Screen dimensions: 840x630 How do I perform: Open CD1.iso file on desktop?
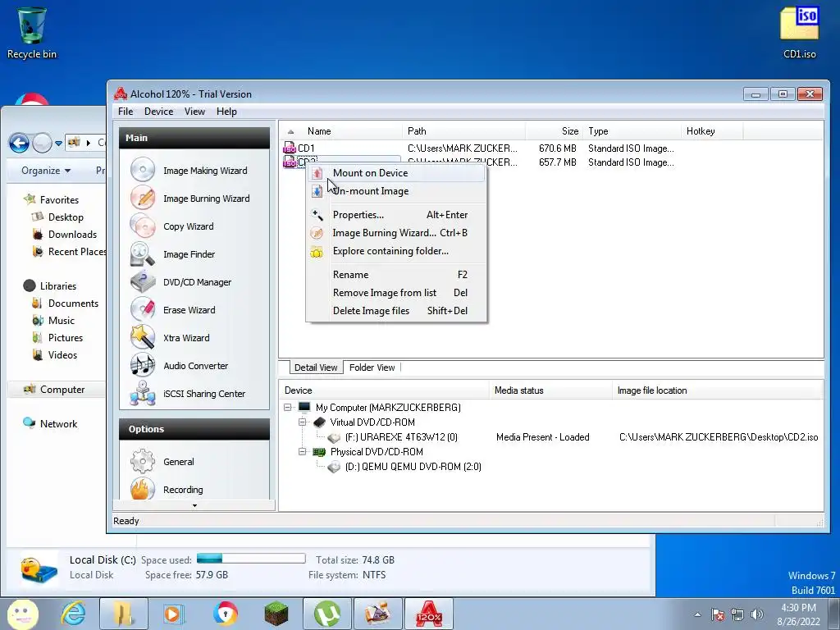[799, 32]
